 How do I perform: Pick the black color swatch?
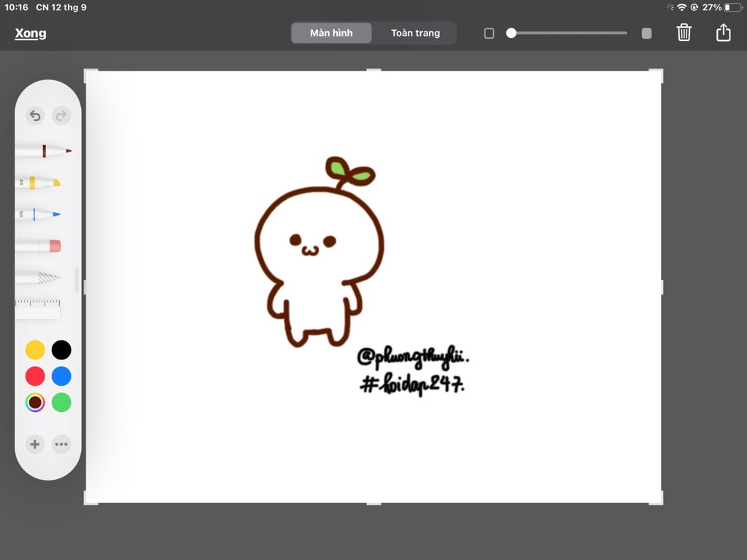click(x=61, y=350)
